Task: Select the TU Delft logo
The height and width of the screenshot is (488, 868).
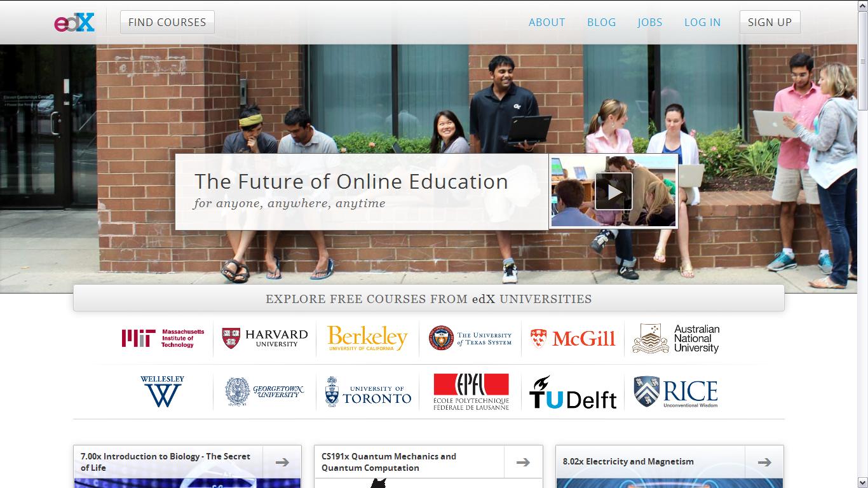Action: click(x=573, y=392)
